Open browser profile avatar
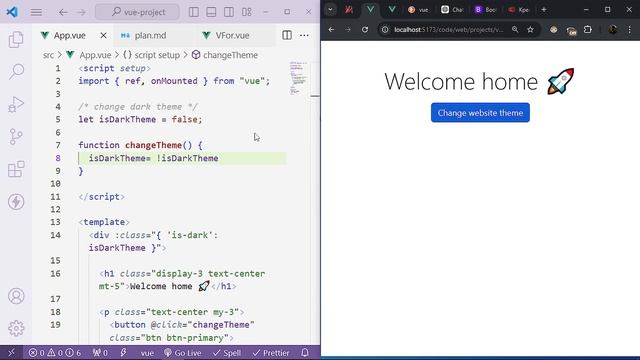This screenshot has height=360, width=640. click(x=612, y=29)
